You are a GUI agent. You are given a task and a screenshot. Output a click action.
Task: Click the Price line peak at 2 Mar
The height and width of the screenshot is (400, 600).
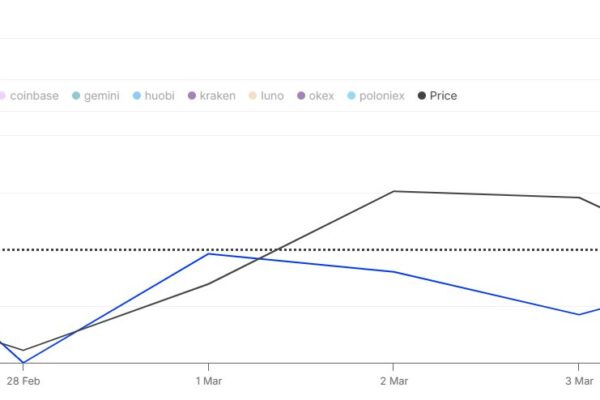coord(394,191)
